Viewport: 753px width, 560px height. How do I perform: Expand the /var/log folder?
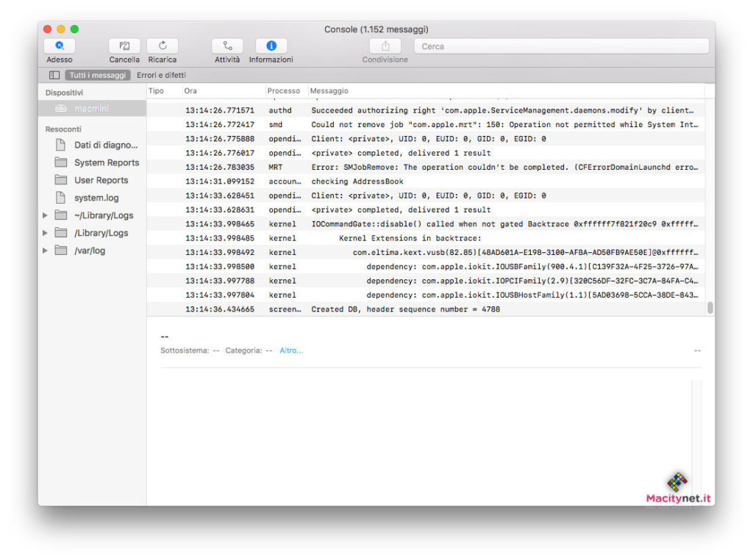coord(45,251)
